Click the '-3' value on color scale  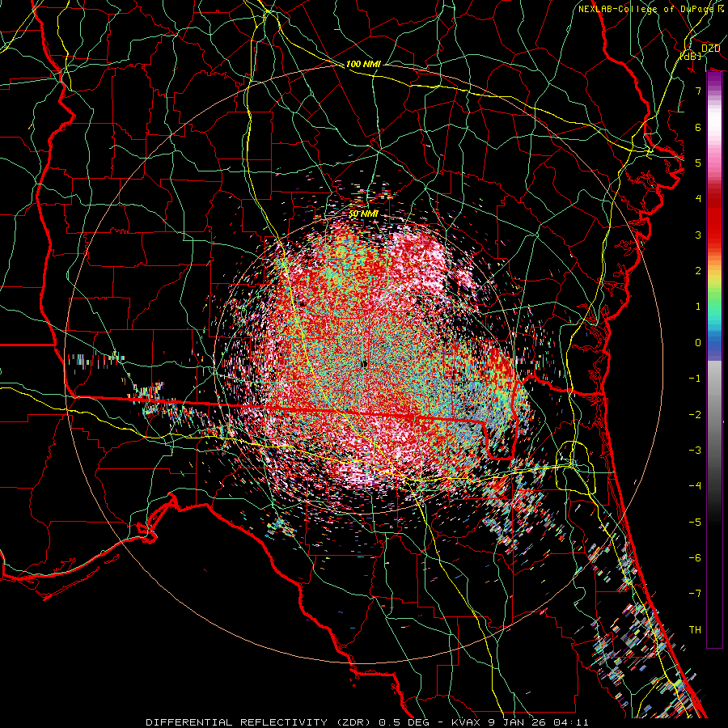[695, 451]
